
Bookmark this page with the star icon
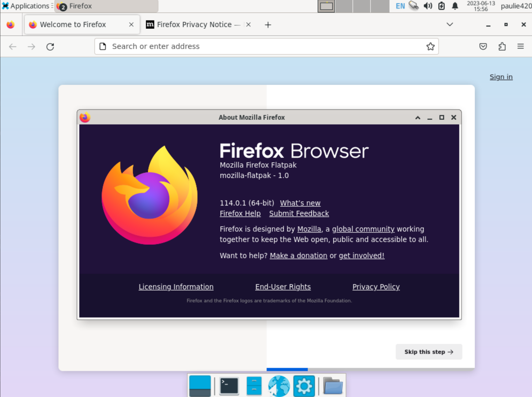(430, 46)
